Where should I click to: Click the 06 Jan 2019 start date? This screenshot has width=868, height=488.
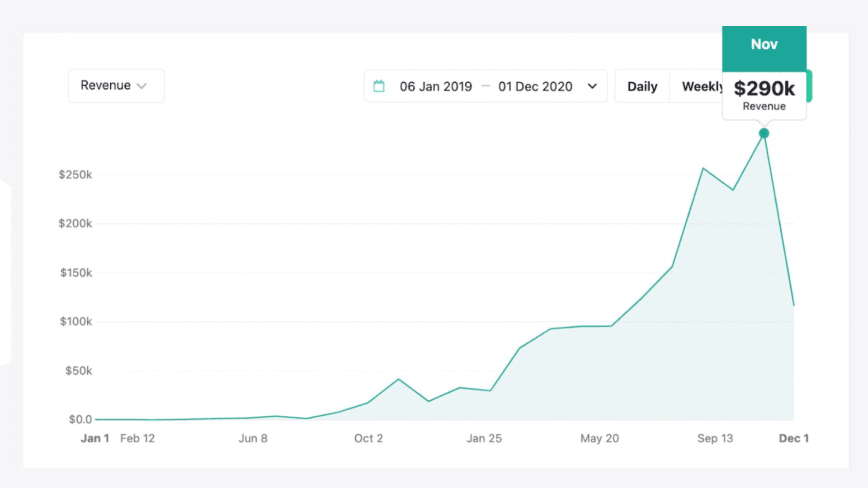click(x=435, y=86)
